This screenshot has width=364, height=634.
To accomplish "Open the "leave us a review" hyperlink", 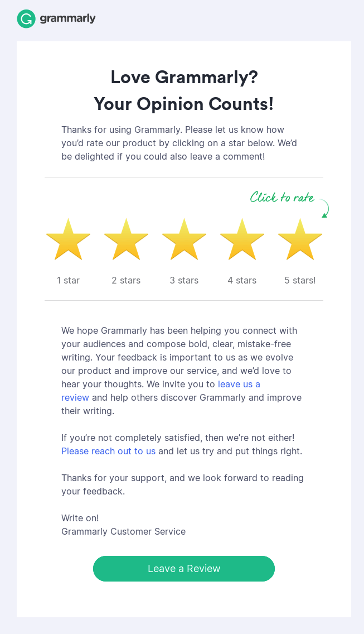I will click(x=239, y=384).
